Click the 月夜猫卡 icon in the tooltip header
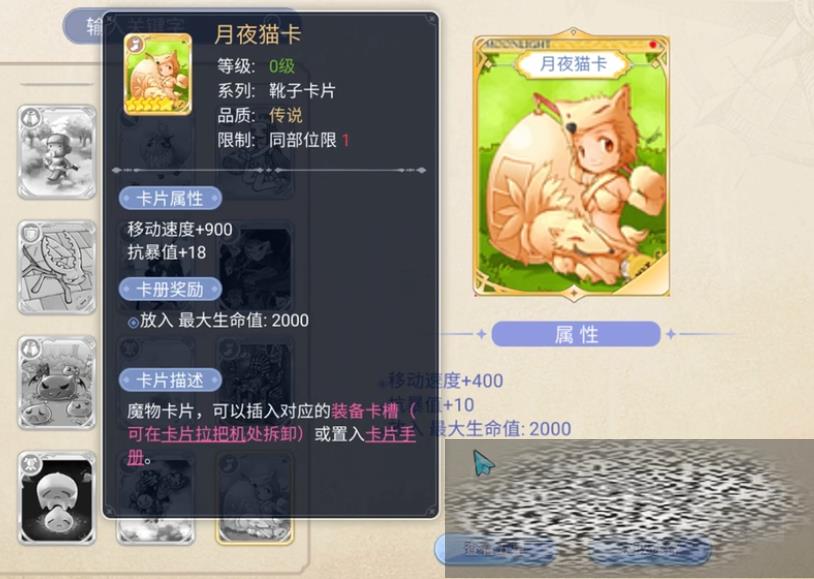Viewport: 814px width, 579px height. point(158,74)
